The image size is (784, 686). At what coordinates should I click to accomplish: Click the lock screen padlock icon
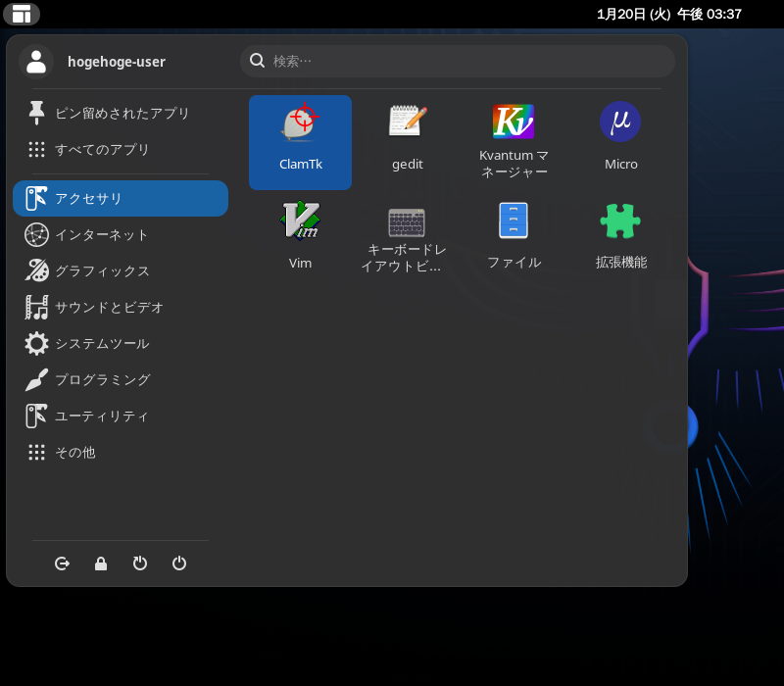[x=101, y=563]
